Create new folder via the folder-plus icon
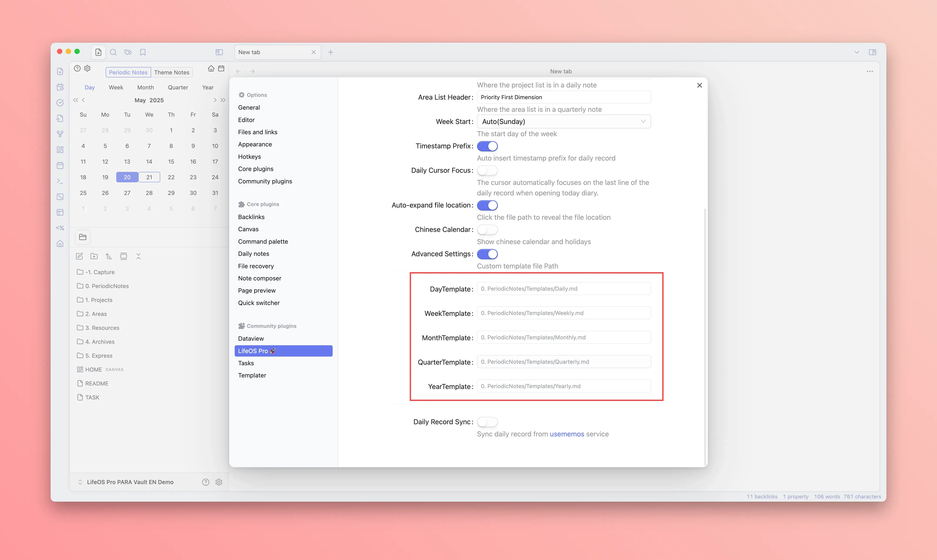This screenshot has height=560, width=937. [x=94, y=256]
